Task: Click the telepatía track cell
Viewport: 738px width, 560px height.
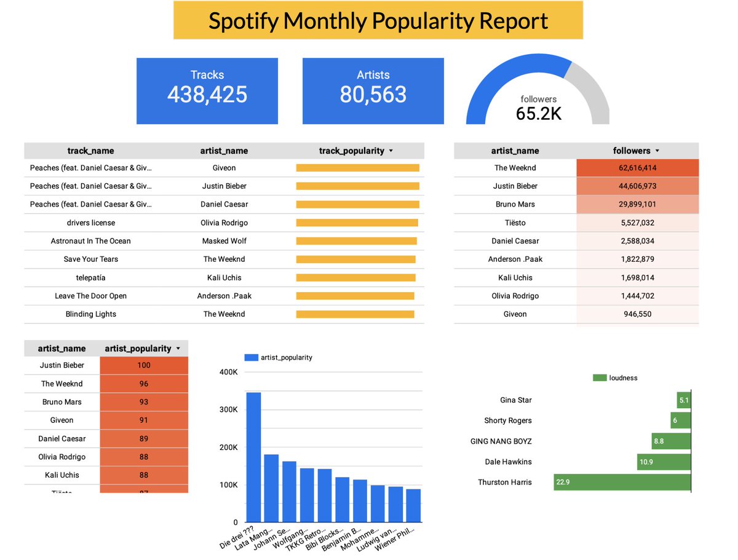Action: tap(91, 278)
